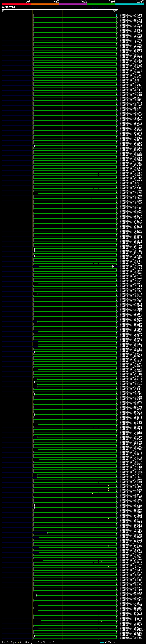Click the red 20% identity legend segment
146x644 pixels.
tap(16, 4)
